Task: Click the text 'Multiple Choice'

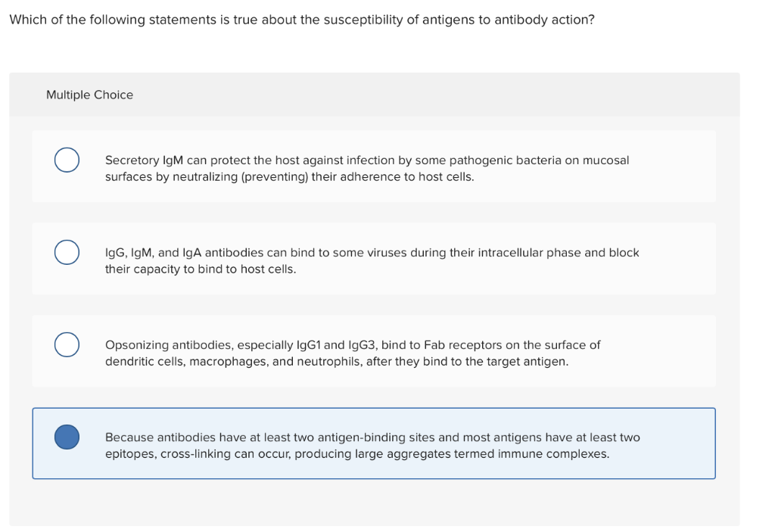Action: click(89, 95)
